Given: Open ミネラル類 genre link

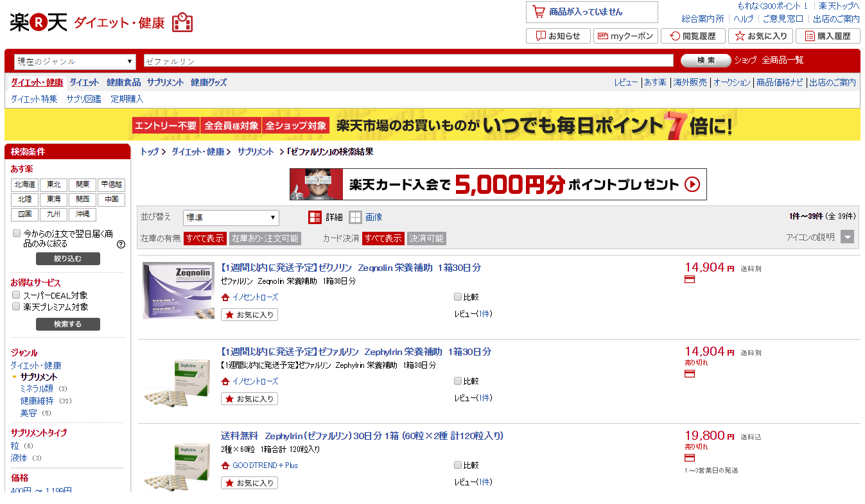Looking at the screenshot, I should [x=37, y=388].
